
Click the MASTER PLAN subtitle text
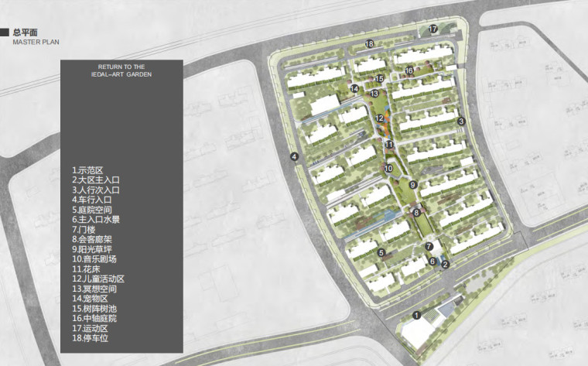36,43
